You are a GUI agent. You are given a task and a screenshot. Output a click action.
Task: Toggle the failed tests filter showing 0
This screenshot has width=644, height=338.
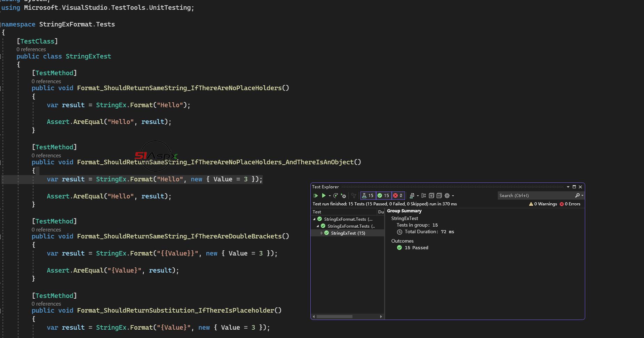(x=398, y=196)
